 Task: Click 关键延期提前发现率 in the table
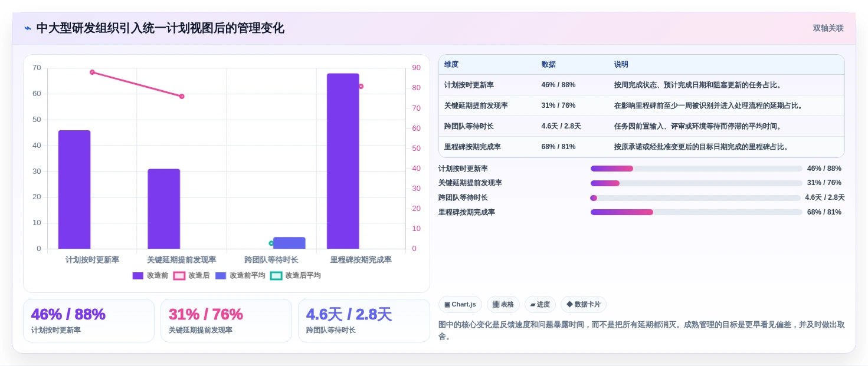coord(476,105)
